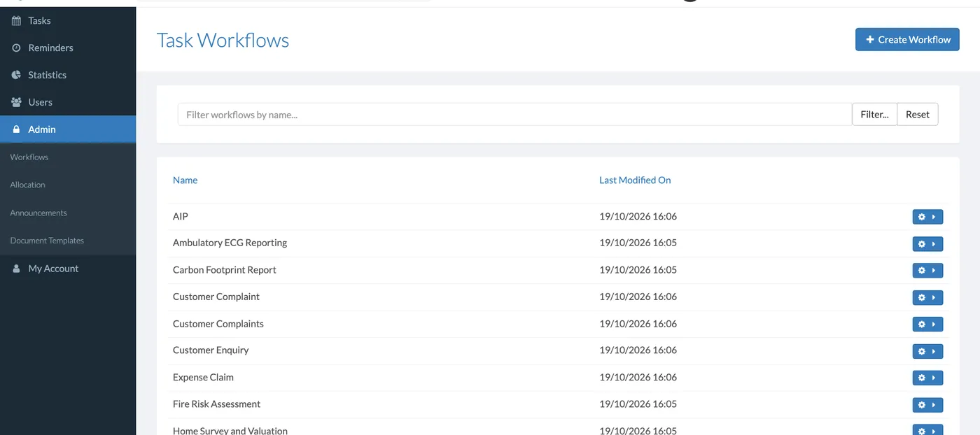Click the Customer Complaints workflow name
The width and height of the screenshot is (980, 435).
[x=218, y=324]
